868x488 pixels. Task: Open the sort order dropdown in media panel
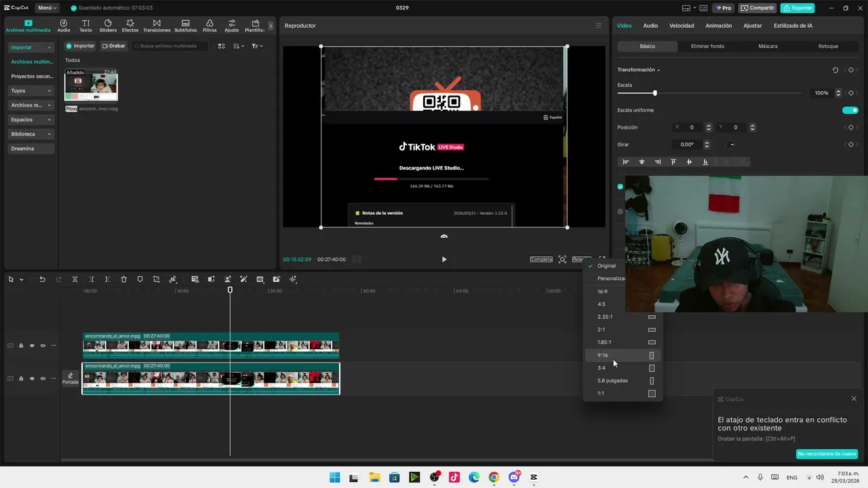[x=238, y=46]
